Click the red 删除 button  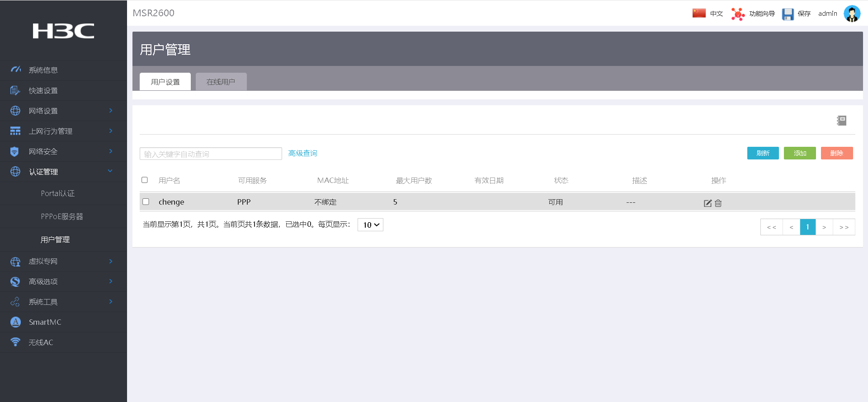837,153
